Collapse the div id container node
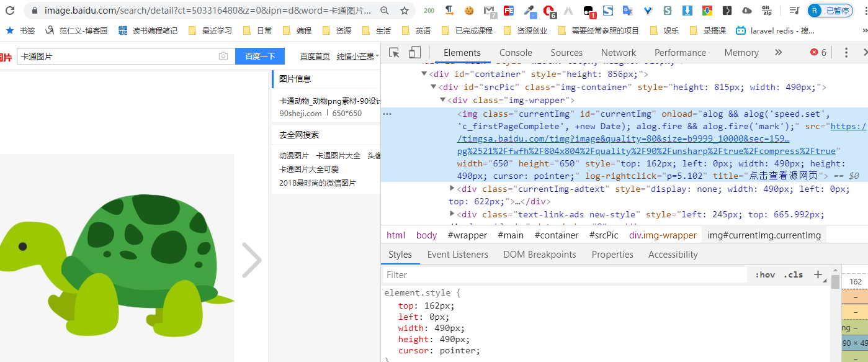This screenshot has width=868, height=362. click(x=424, y=75)
